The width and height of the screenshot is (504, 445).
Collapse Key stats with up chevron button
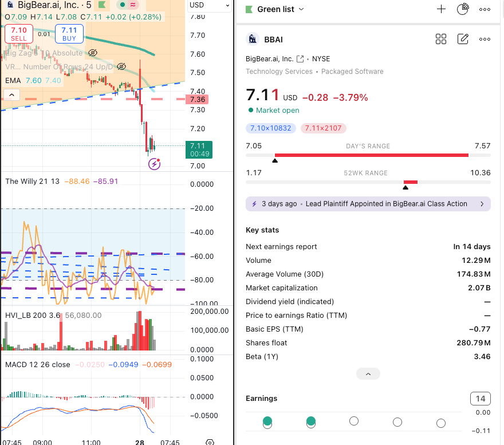(368, 374)
